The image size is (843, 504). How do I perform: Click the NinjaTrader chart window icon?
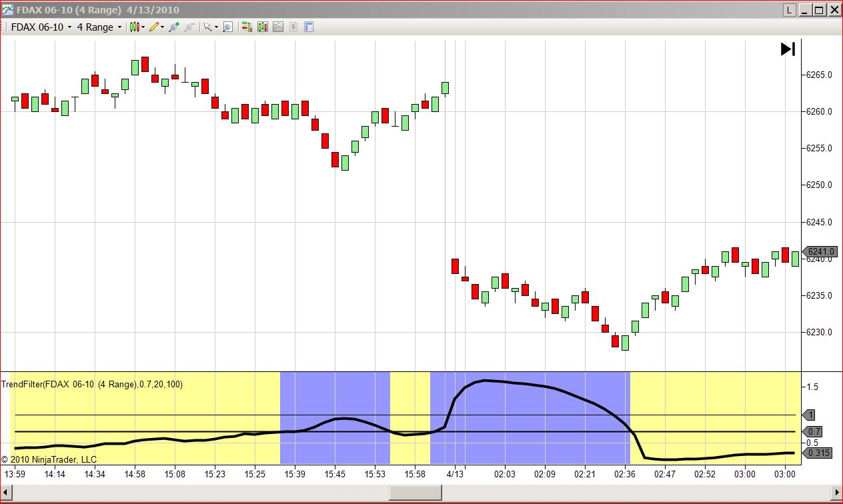(8, 10)
